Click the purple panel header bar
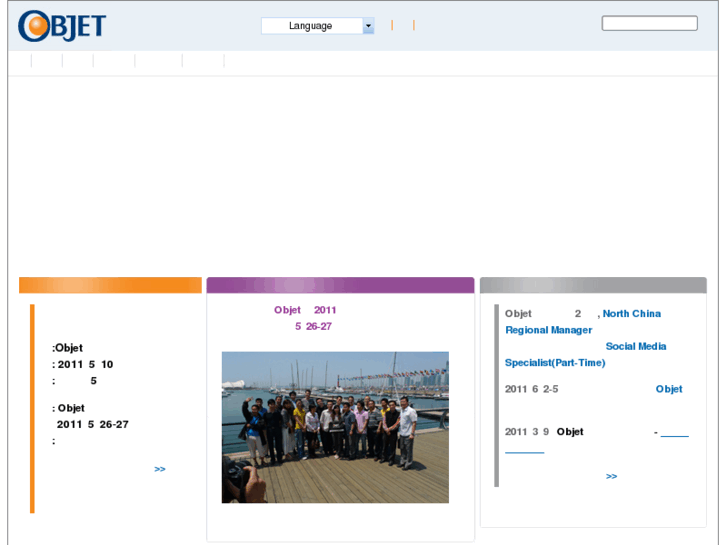 click(x=340, y=285)
